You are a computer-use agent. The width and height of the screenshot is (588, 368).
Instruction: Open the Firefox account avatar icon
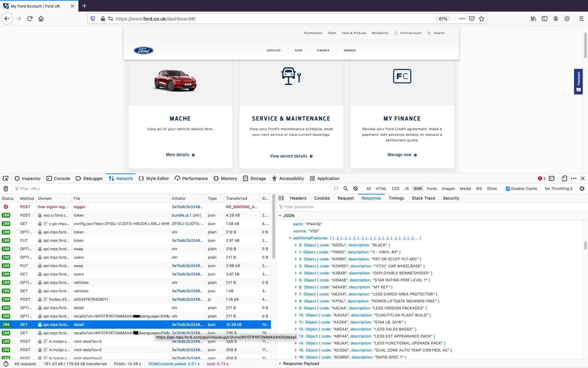click(556, 19)
